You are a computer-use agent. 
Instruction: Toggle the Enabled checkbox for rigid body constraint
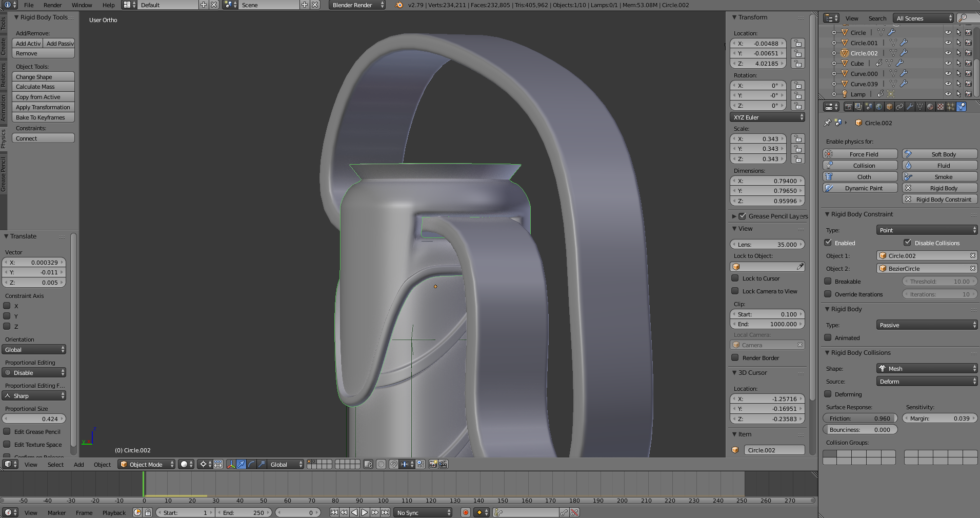tap(828, 243)
